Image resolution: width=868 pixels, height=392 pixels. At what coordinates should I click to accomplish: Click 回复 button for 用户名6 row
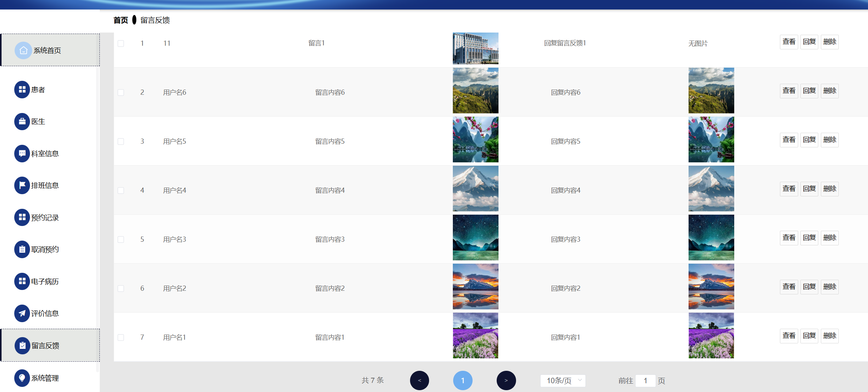(809, 91)
